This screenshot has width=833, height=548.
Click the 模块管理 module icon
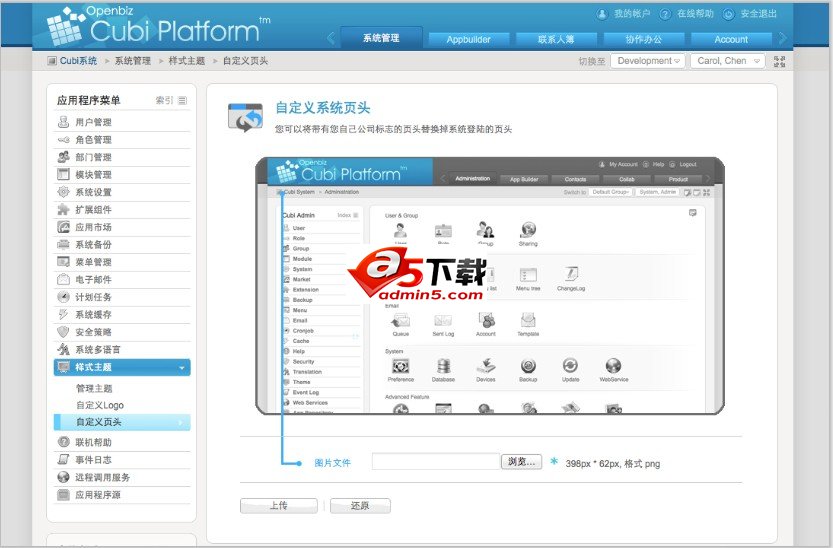[x=63, y=174]
